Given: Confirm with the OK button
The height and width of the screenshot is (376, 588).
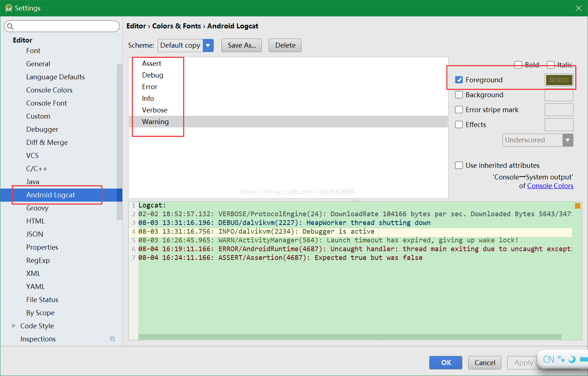Looking at the screenshot, I should pyautogui.click(x=446, y=363).
